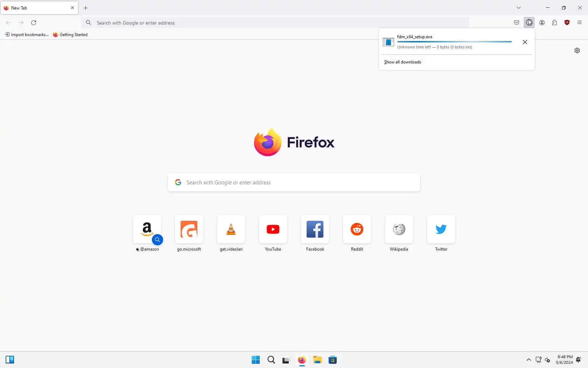Open the list all tabs dropdown
Screen dimensions: 588x368
pos(519,8)
